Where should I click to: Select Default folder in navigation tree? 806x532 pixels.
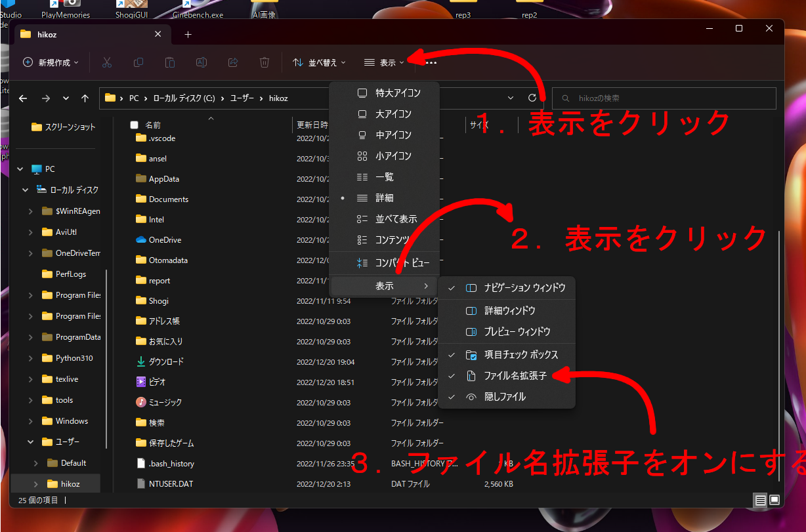pyautogui.click(x=67, y=462)
